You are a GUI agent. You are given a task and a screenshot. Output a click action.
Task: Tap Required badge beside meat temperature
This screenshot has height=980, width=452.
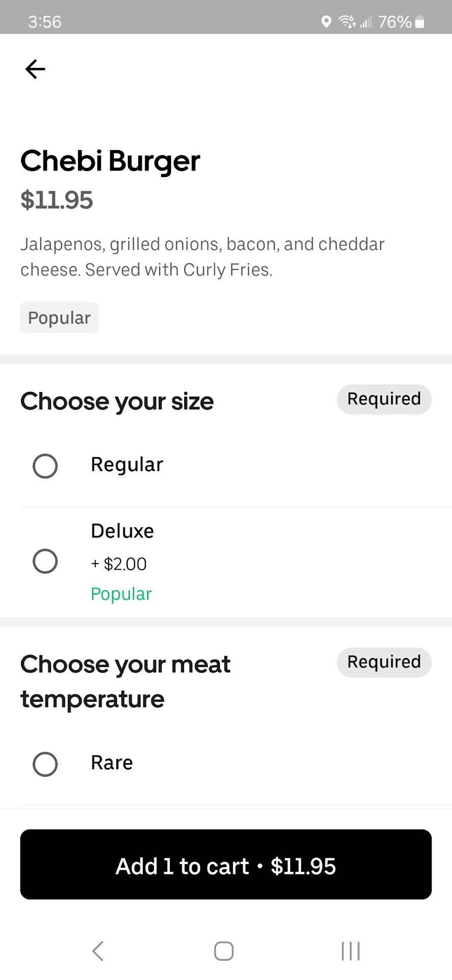pyautogui.click(x=384, y=662)
